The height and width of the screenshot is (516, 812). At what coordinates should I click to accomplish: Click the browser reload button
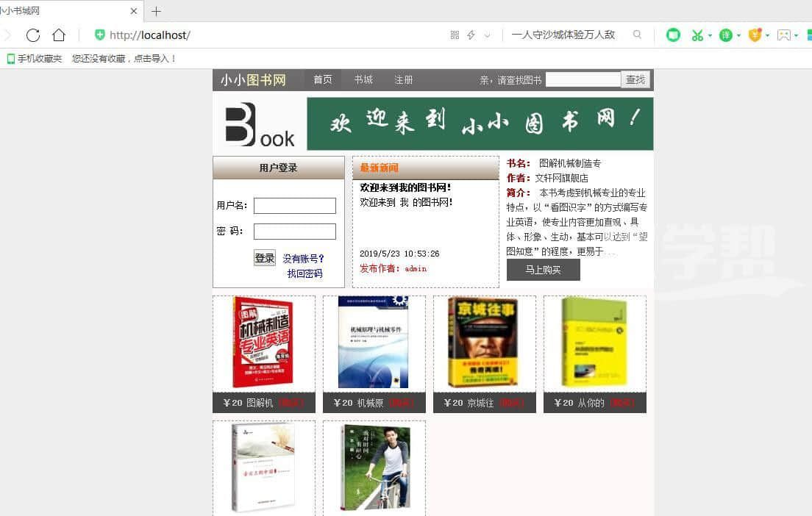[x=32, y=35]
